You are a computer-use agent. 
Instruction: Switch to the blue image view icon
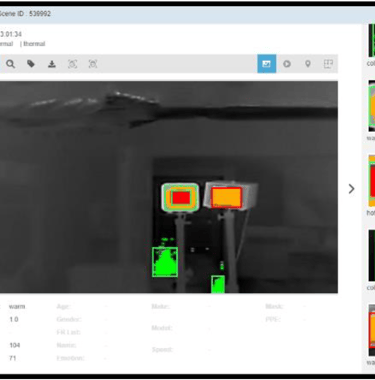(267, 64)
